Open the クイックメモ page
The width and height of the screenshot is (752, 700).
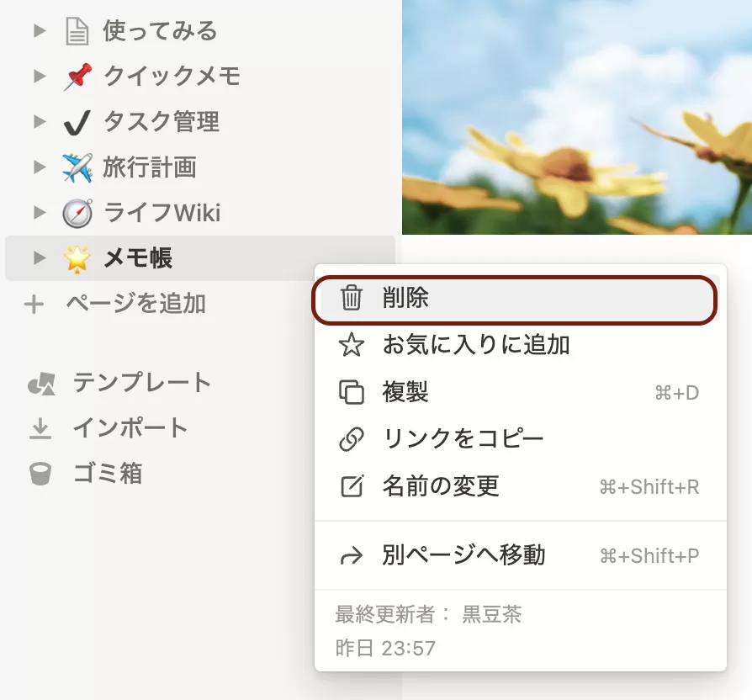(172, 76)
